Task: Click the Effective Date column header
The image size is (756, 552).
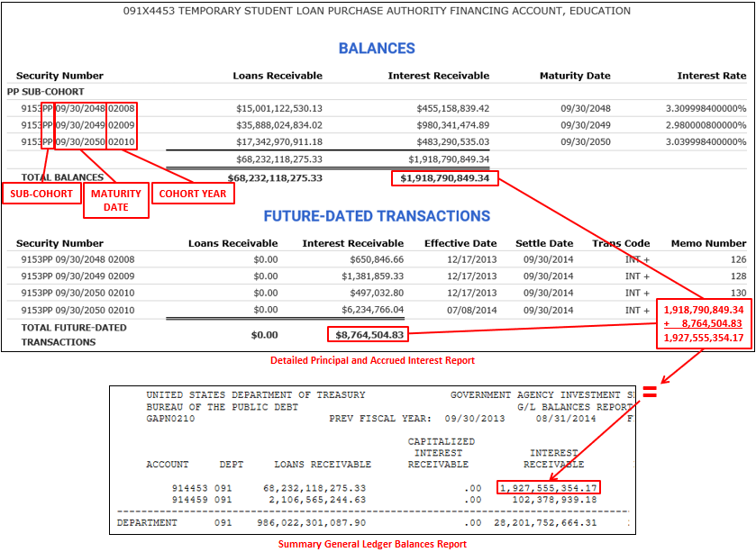Action: pyautogui.click(x=460, y=243)
